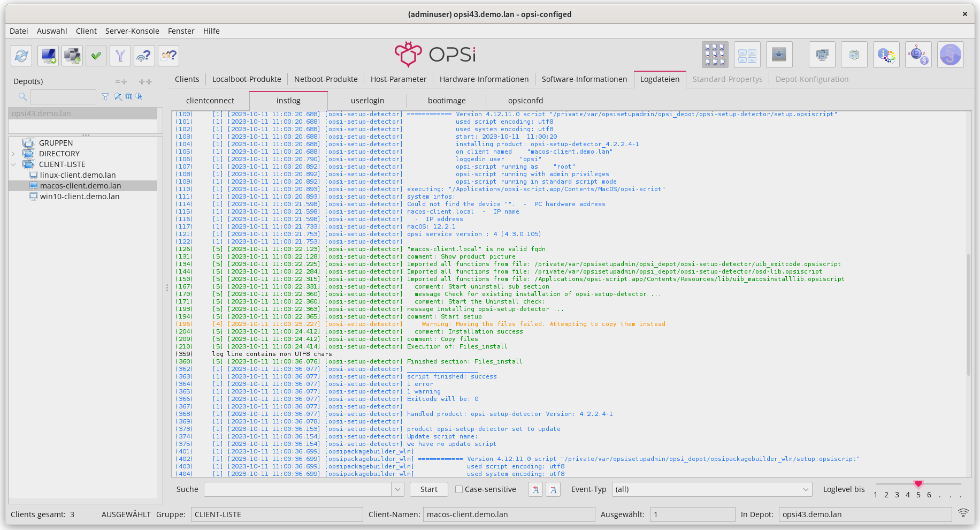
Task: Open product actions box icon
Action: point(854,55)
